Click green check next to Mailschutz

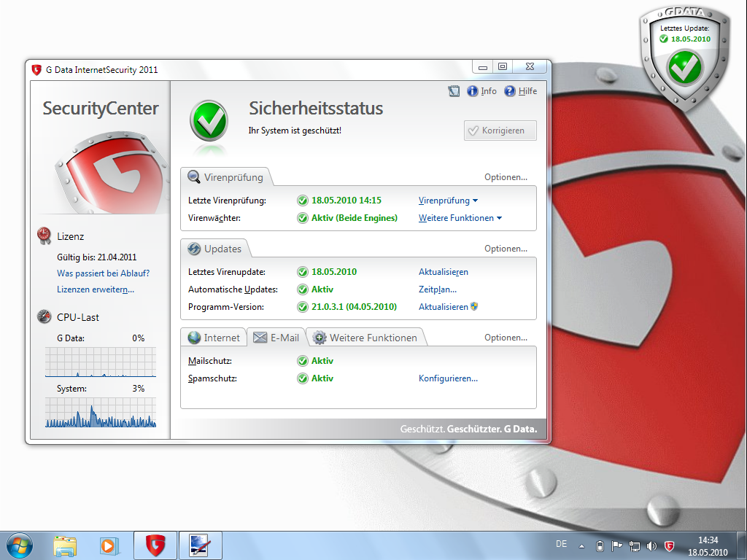[x=303, y=361]
